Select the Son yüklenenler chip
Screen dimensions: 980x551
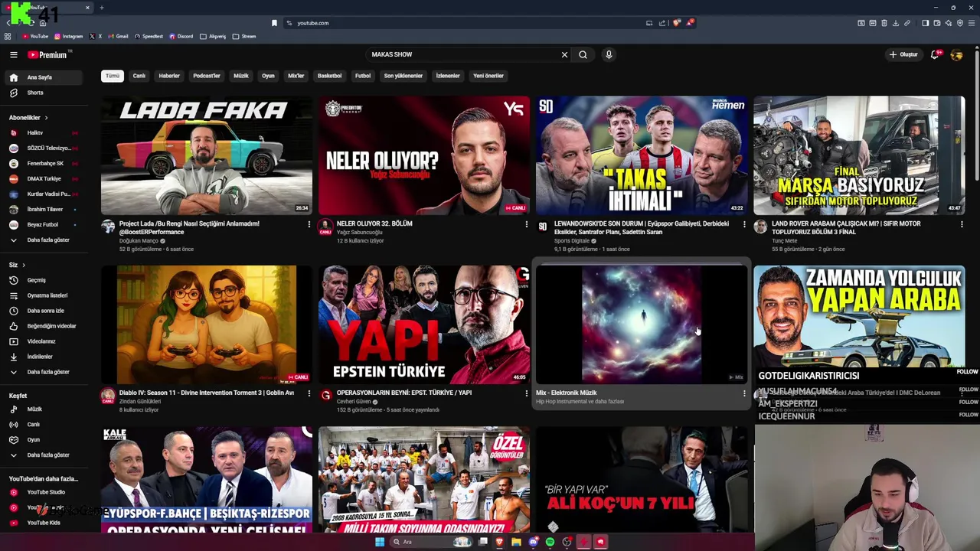coord(403,76)
